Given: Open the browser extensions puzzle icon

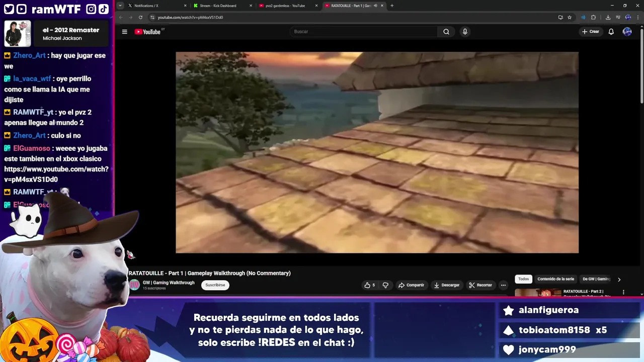Looking at the screenshot, I should [x=593, y=17].
